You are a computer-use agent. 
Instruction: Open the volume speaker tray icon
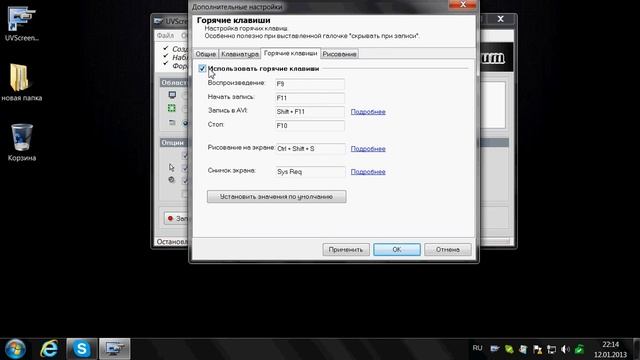coord(565,349)
